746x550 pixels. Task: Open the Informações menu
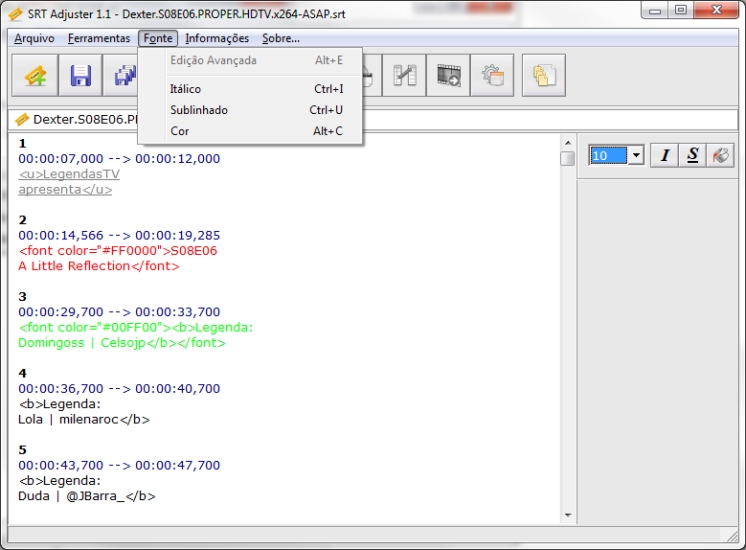pos(217,38)
